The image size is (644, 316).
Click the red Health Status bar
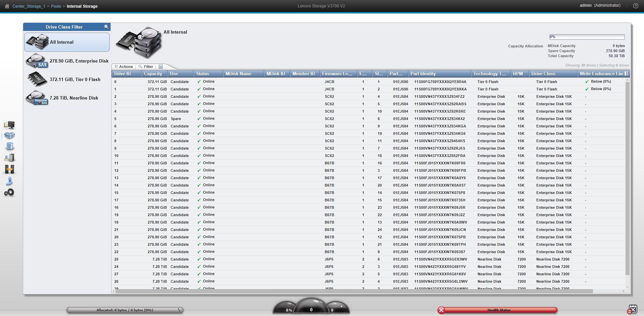coord(498,310)
